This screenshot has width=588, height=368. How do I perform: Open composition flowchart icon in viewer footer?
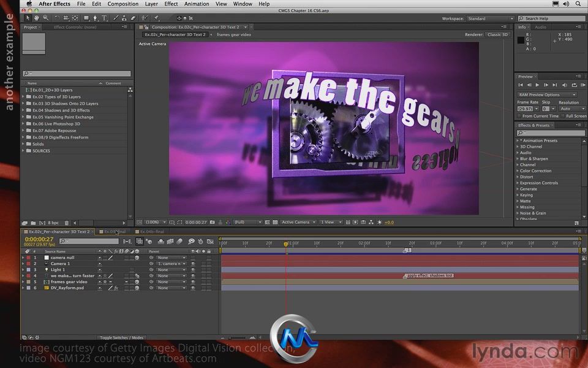pos(371,222)
